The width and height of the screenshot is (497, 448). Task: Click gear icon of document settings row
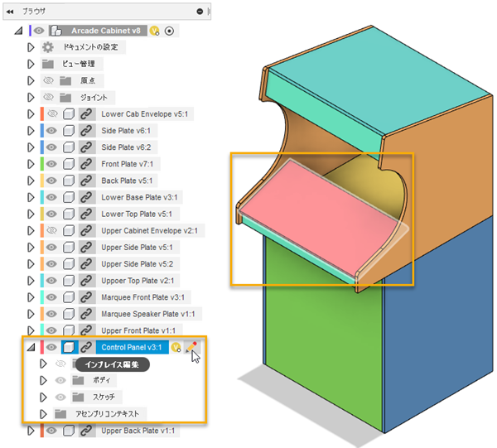point(48,47)
